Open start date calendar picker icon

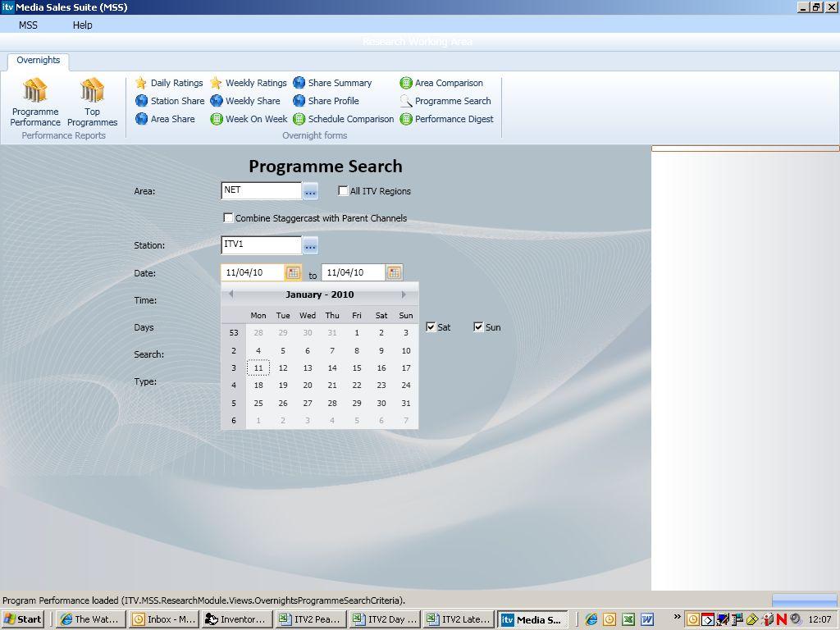(x=293, y=272)
